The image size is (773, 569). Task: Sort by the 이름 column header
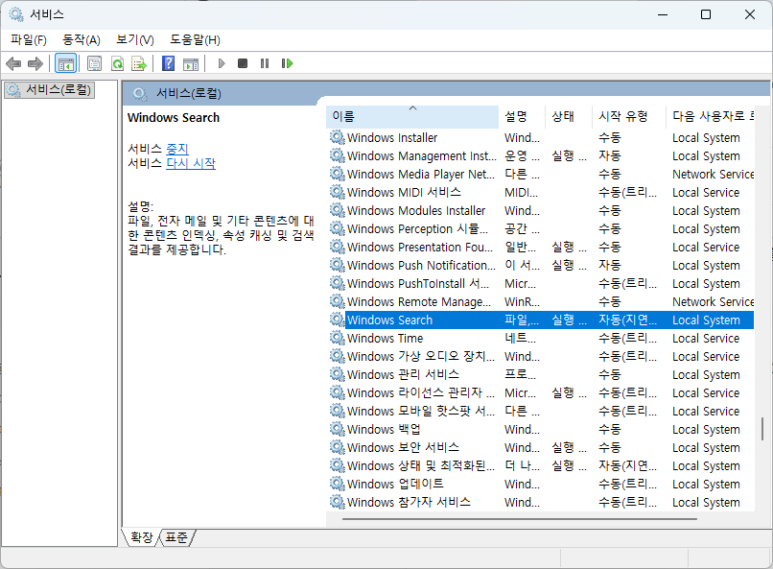pos(412,116)
